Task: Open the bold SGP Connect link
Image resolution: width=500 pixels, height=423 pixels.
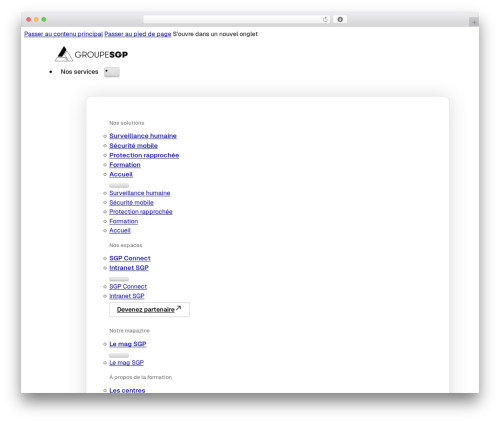Action: (x=130, y=258)
